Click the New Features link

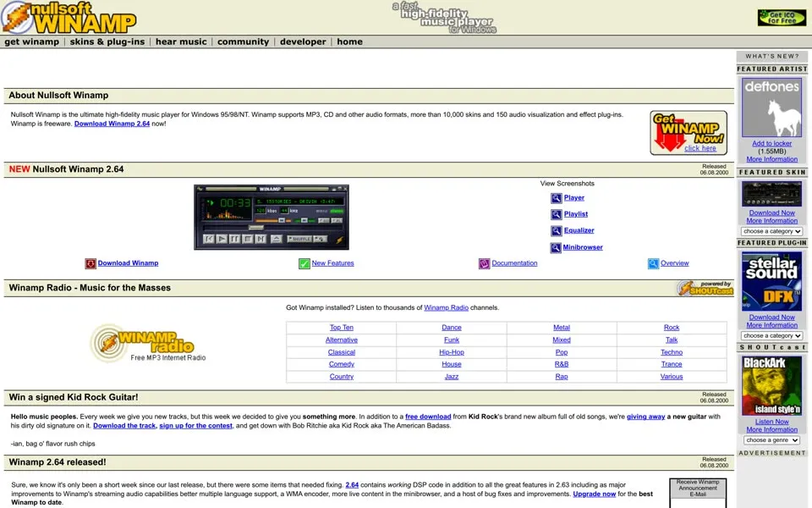[333, 263]
